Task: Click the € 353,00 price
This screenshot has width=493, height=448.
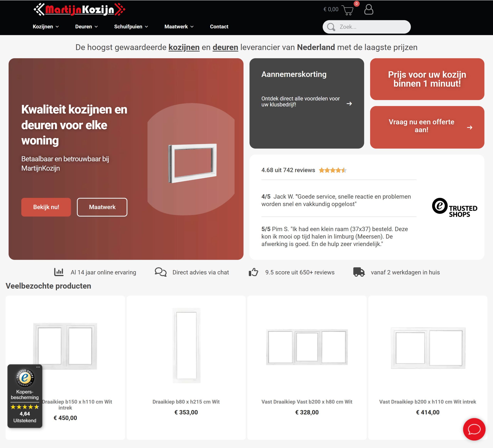Action: pyautogui.click(x=186, y=412)
